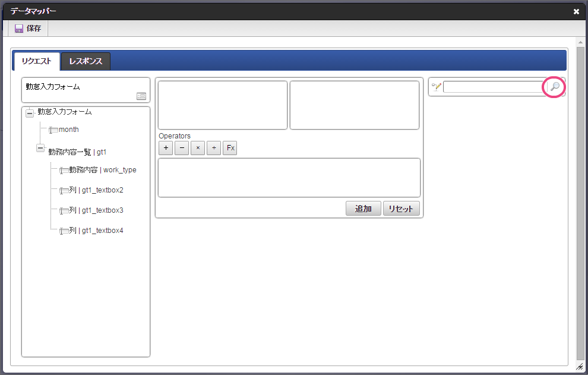Open the Fx function button
The width and height of the screenshot is (588, 375).
[230, 148]
